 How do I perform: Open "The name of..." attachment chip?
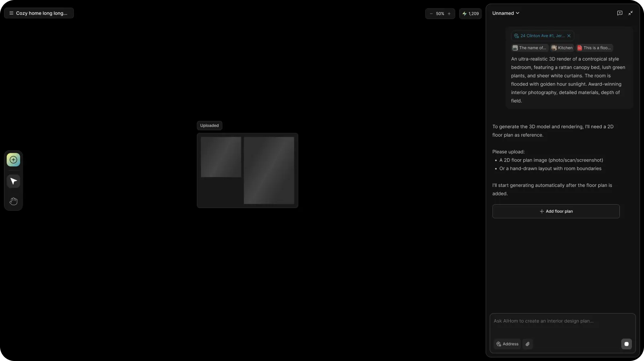click(530, 48)
